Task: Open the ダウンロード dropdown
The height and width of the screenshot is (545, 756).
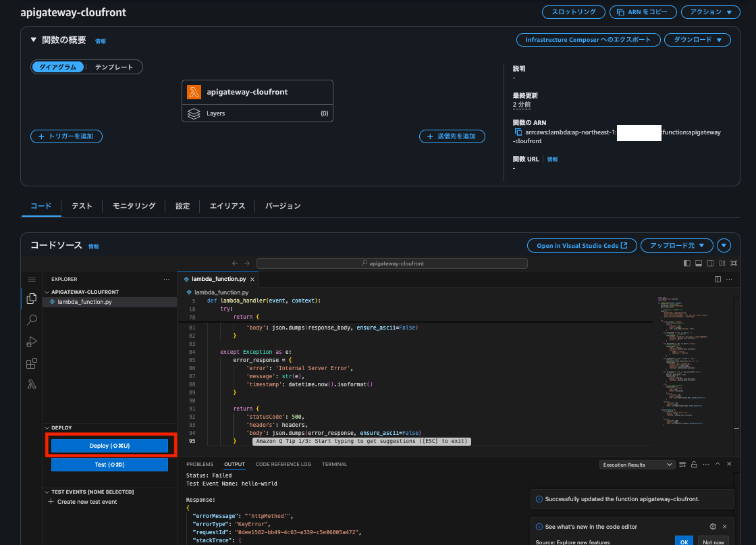Action: (x=698, y=40)
